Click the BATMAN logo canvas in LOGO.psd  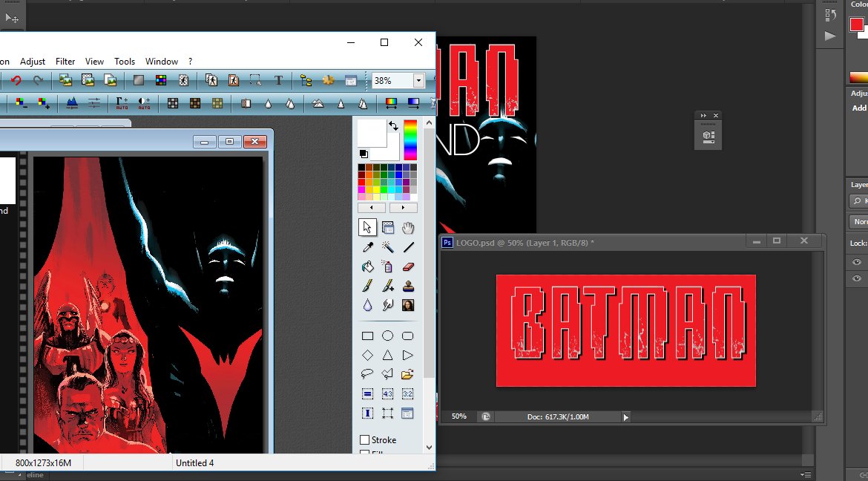point(626,331)
